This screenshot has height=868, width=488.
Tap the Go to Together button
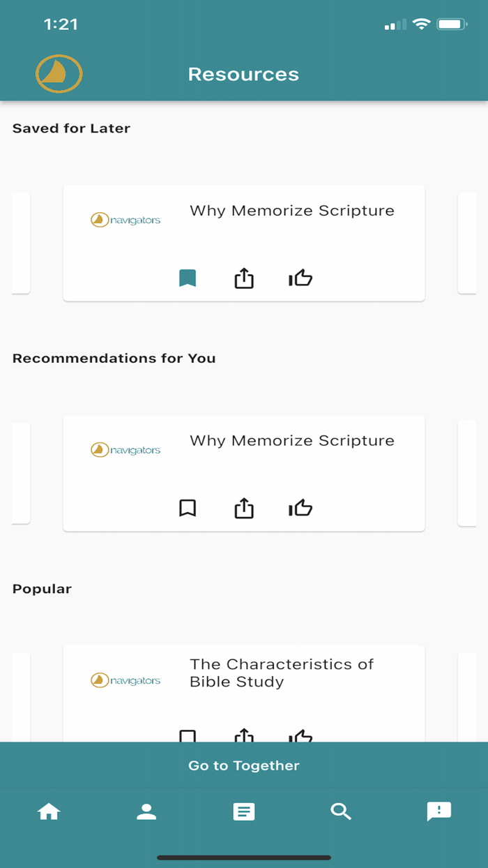point(243,765)
